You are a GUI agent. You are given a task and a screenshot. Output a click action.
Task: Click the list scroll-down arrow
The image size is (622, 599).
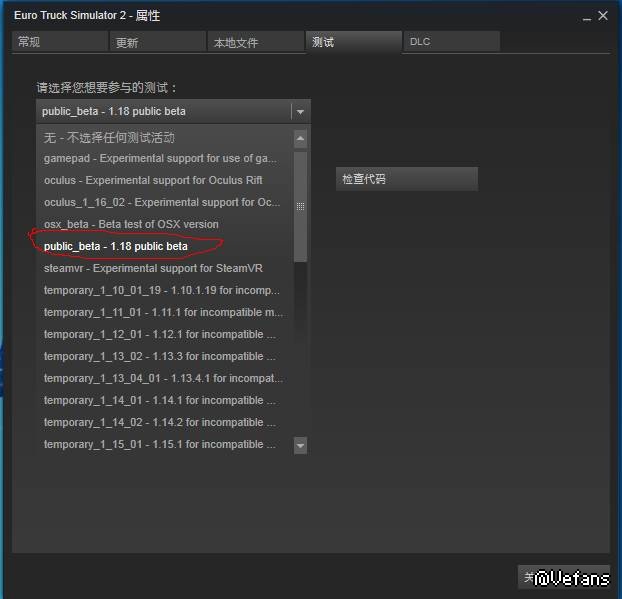[x=300, y=445]
